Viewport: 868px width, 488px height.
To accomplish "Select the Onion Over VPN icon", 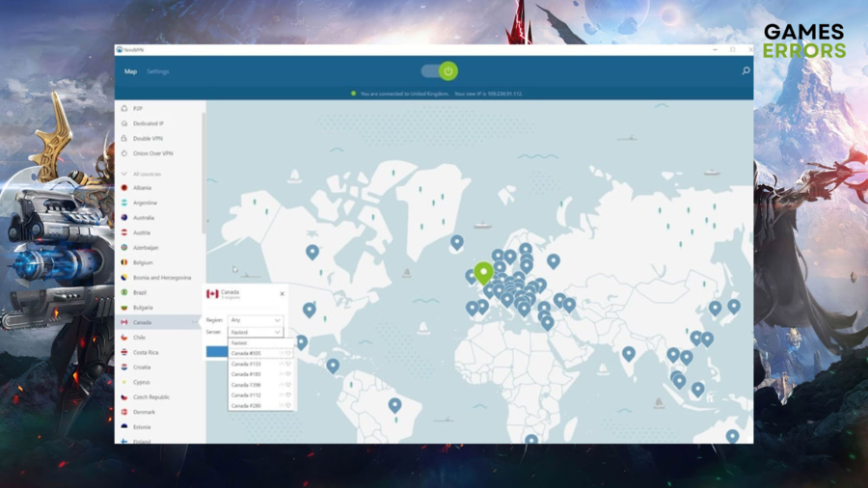I will [124, 153].
